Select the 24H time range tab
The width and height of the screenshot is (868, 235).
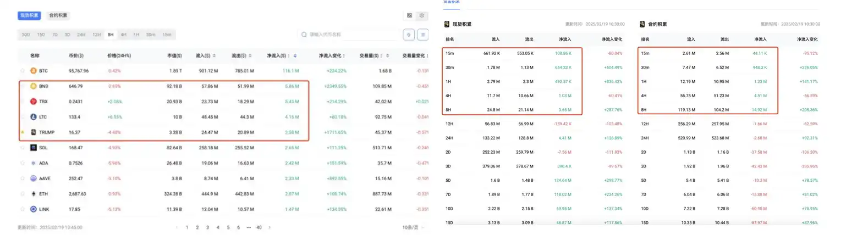81,35
